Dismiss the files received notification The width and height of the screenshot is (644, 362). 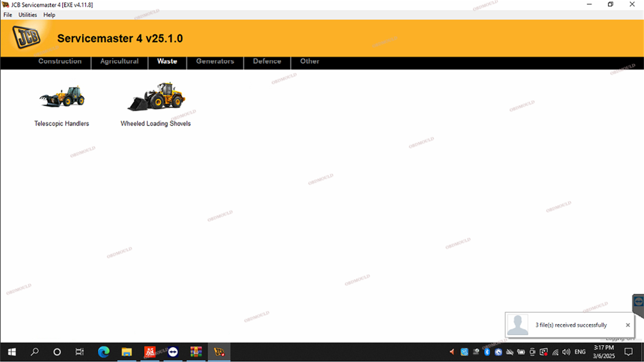(x=628, y=325)
